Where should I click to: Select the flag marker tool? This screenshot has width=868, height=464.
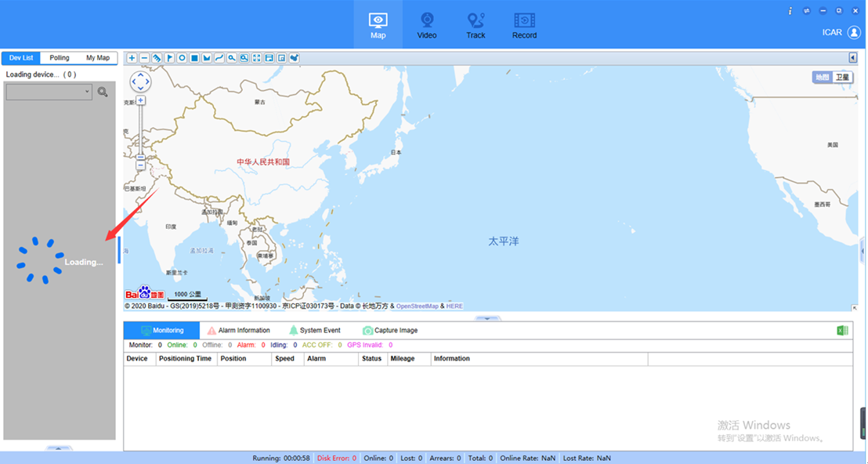(x=169, y=58)
